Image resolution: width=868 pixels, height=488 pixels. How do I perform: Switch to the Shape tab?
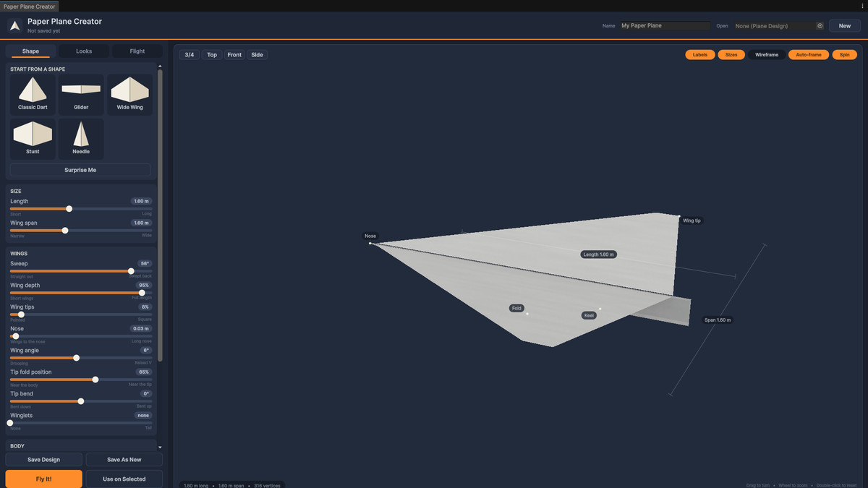tap(30, 51)
